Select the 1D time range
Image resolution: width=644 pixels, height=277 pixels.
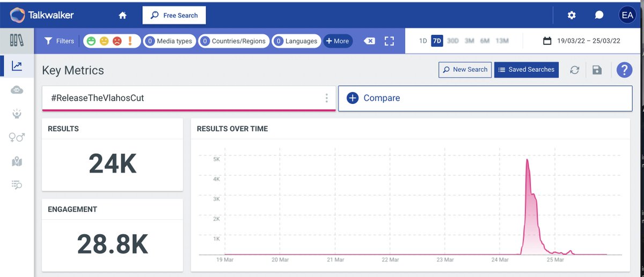tap(423, 41)
